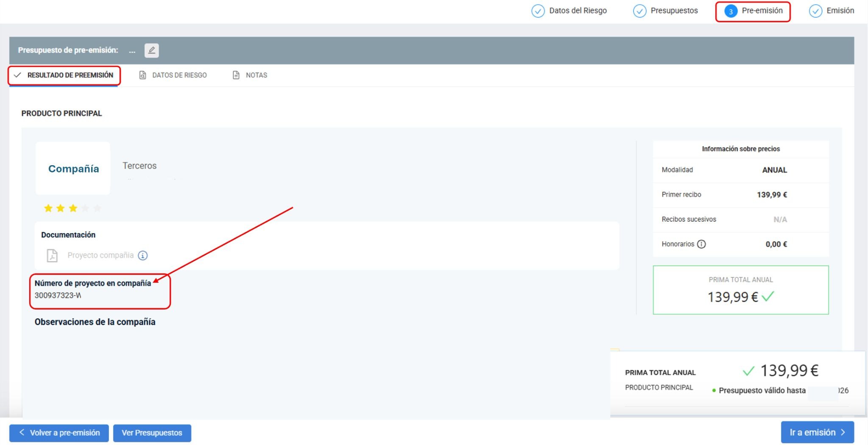Click the Compañía logo card

point(73,169)
